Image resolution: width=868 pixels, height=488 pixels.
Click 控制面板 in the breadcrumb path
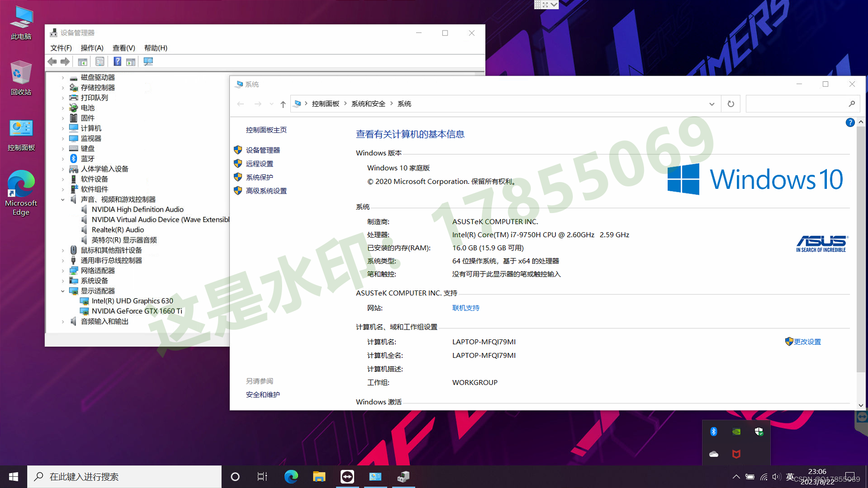(326, 104)
